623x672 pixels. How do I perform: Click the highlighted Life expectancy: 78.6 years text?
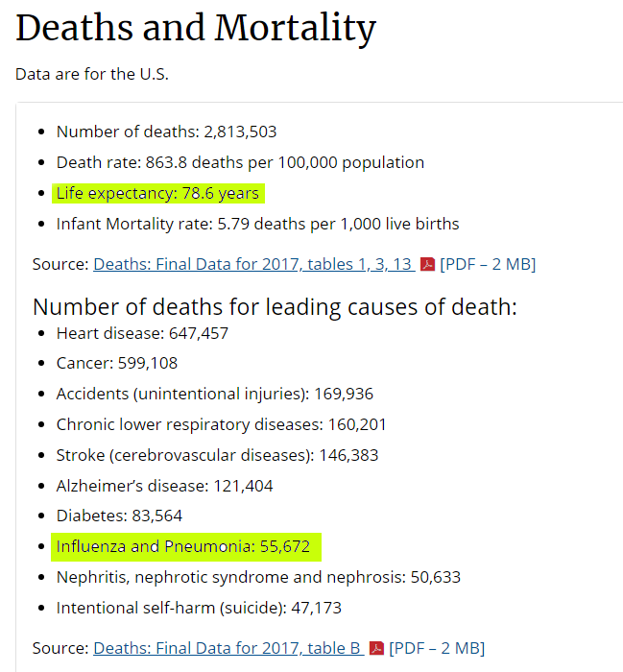(x=157, y=193)
